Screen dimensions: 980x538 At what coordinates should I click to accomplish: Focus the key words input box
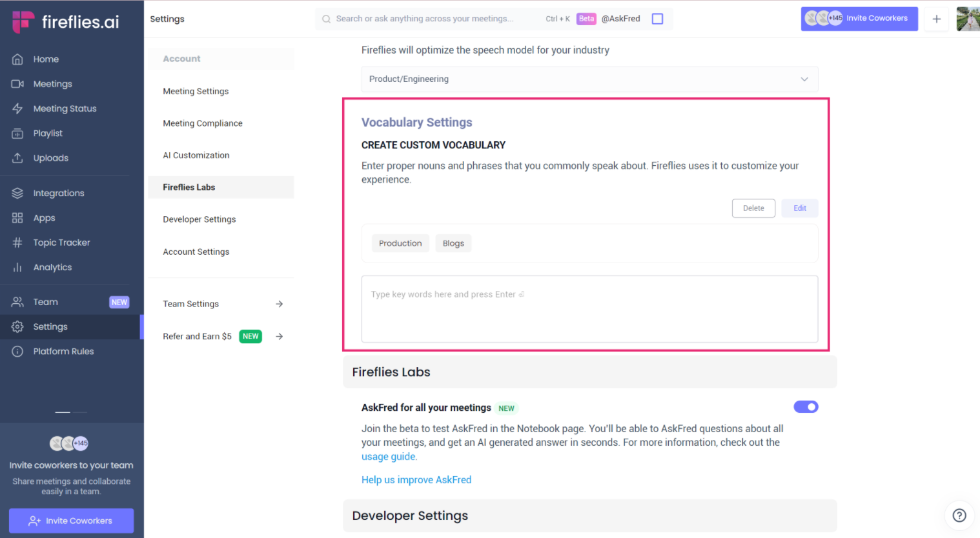click(x=589, y=309)
